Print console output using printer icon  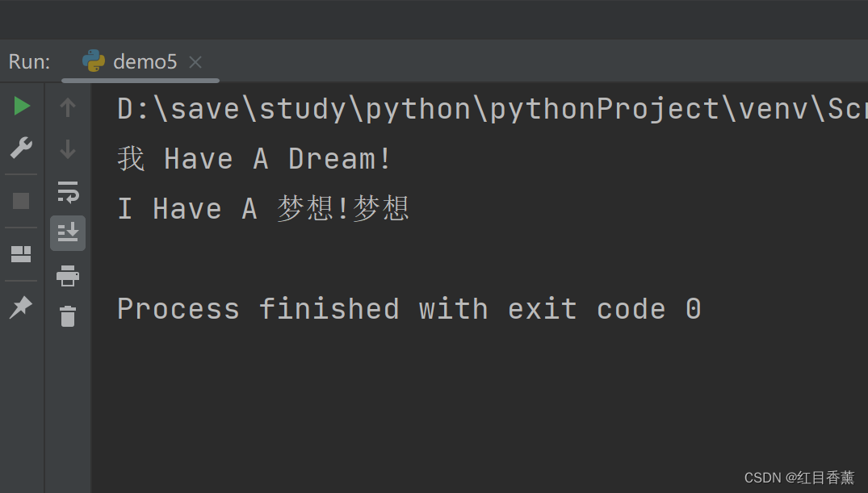[68, 276]
